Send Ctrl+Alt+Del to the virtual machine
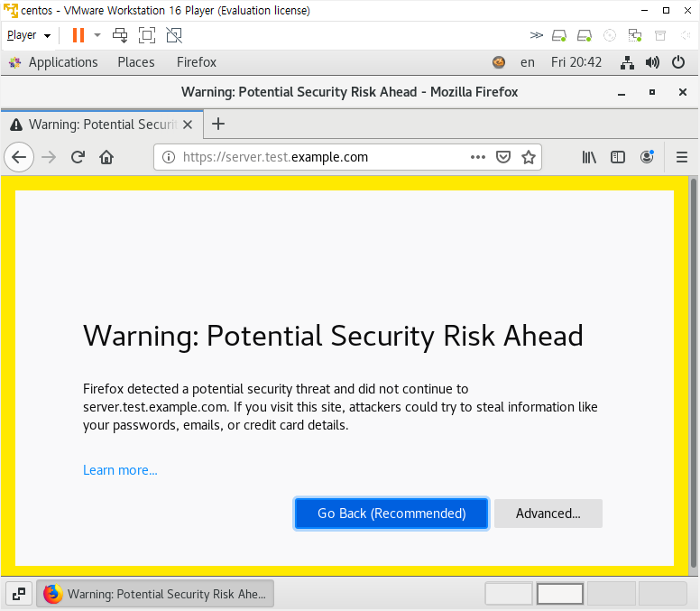The image size is (700, 611). coord(120,35)
